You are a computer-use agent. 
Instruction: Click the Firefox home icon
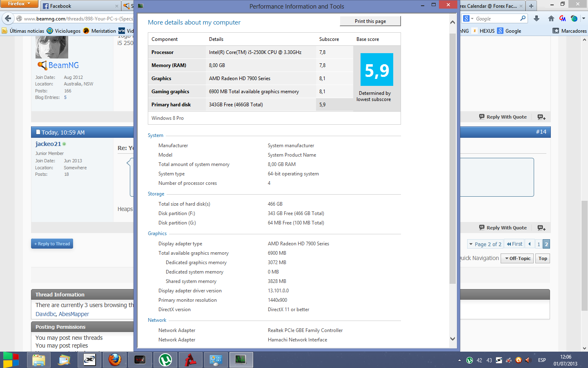pos(551,18)
